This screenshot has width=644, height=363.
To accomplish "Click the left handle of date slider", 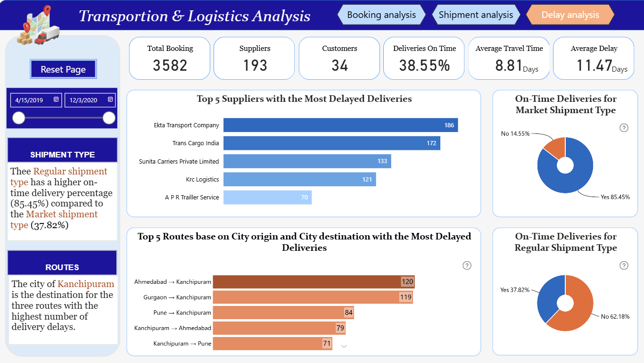I will tap(19, 118).
